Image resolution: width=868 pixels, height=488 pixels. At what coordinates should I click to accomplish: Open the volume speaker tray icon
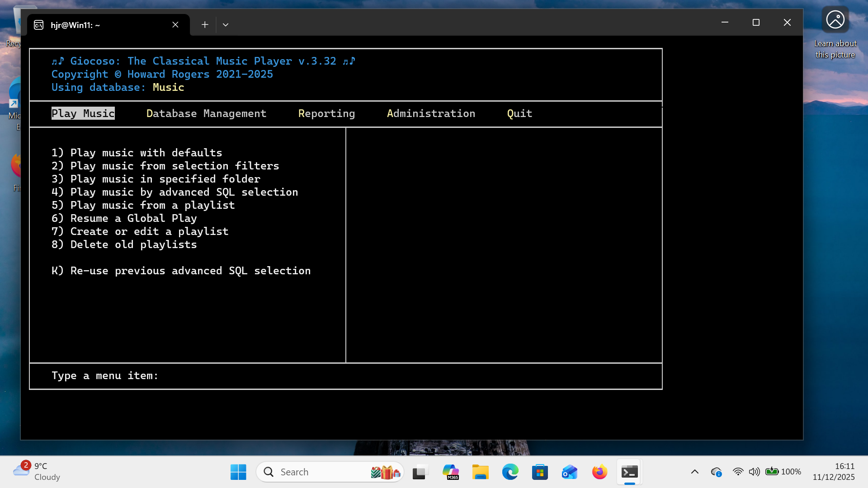pos(754,472)
